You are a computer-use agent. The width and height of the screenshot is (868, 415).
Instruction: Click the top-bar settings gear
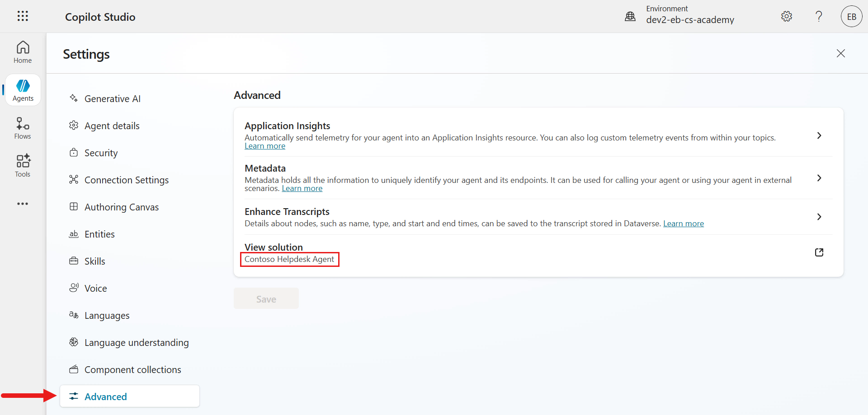[786, 16]
